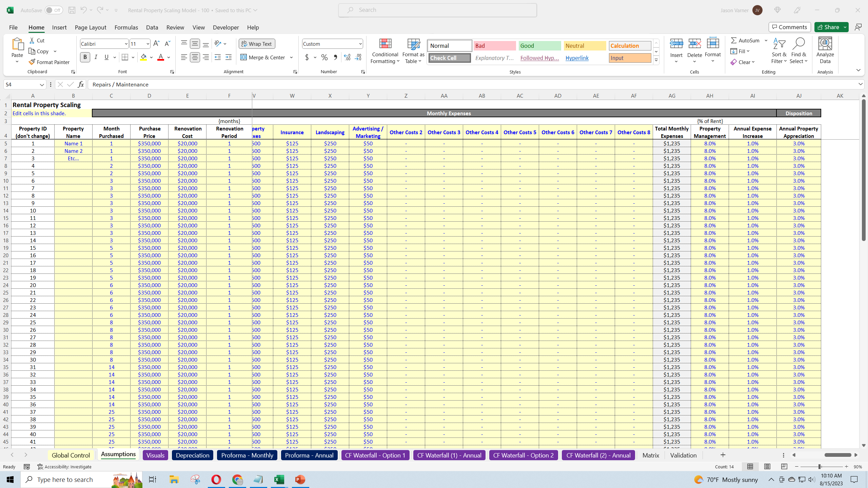
Task: Click the vertical scrollbar thumb
Action: (864, 169)
